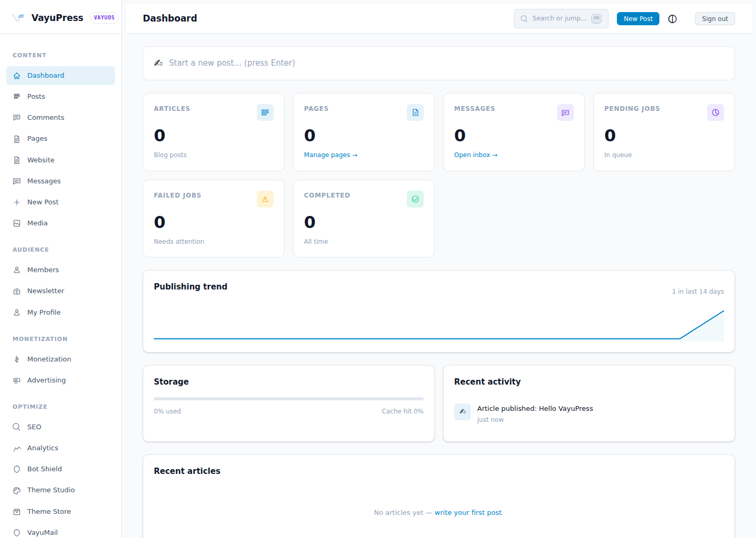The image size is (756, 538).
Task: Click the Start a new post input
Action: [439, 63]
